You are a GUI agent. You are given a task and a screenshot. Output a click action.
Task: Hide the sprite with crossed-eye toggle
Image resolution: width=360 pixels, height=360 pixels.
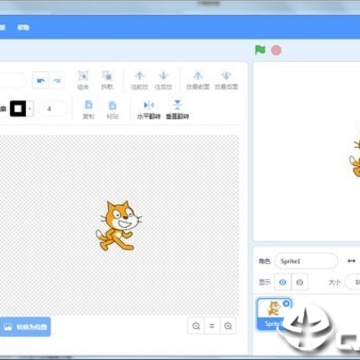pos(299,282)
